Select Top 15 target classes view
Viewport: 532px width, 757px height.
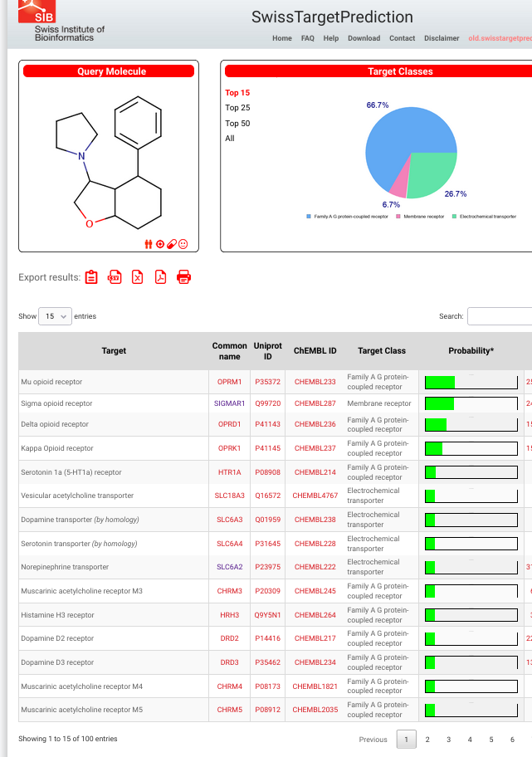pos(237,93)
